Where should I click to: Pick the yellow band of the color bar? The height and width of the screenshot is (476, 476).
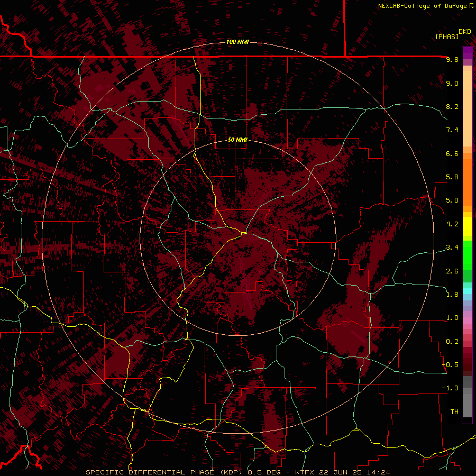(x=467, y=226)
